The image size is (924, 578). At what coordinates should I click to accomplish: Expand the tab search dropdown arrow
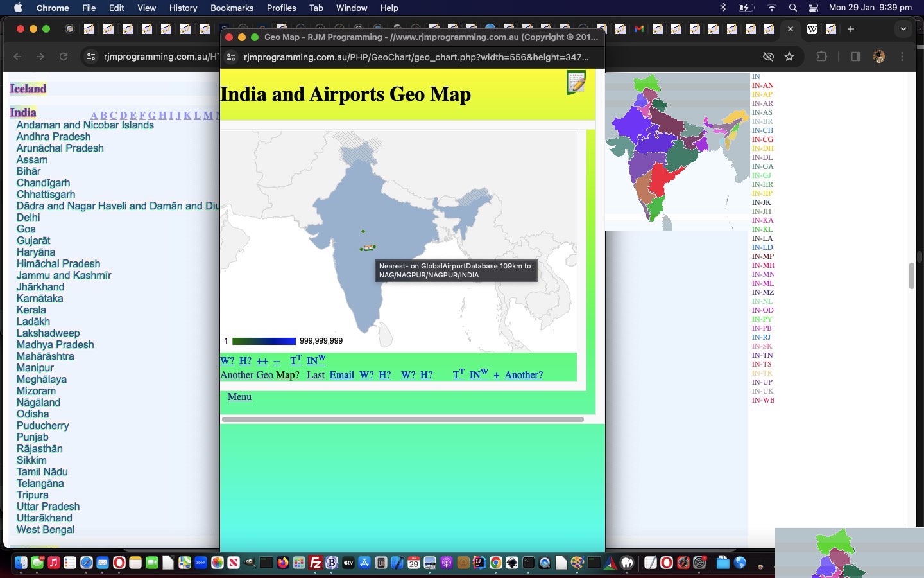[x=903, y=29]
